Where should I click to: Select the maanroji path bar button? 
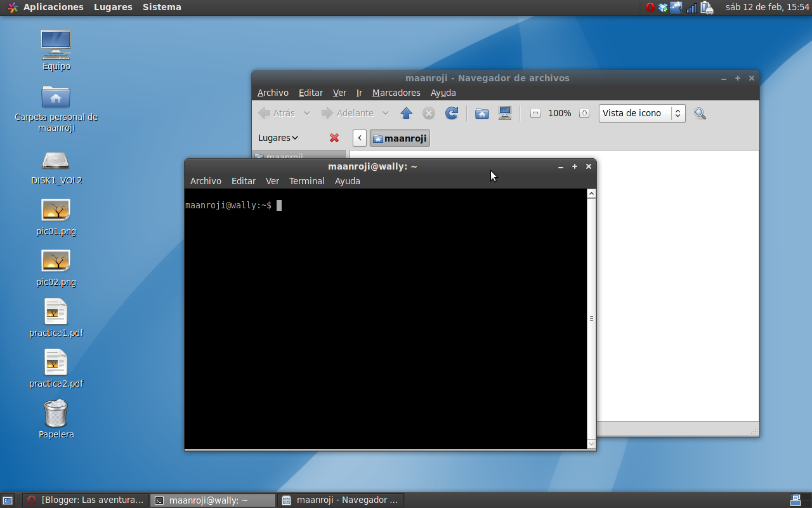coord(400,138)
